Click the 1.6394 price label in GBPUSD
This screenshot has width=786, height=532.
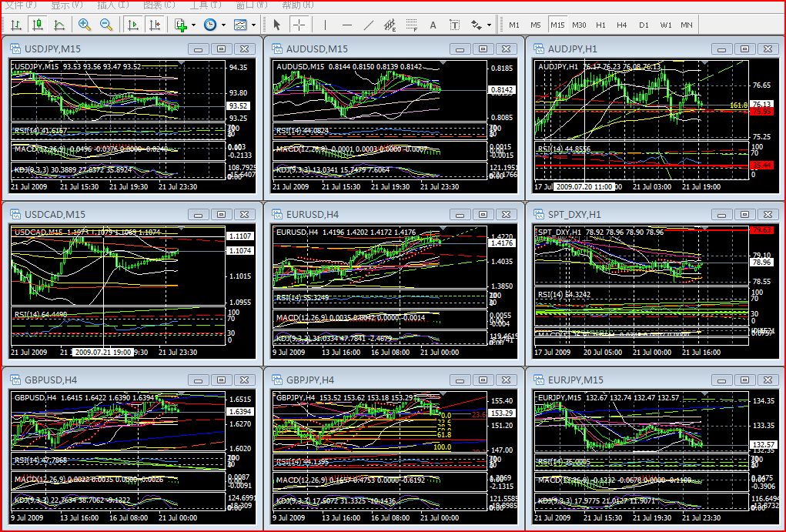click(240, 411)
